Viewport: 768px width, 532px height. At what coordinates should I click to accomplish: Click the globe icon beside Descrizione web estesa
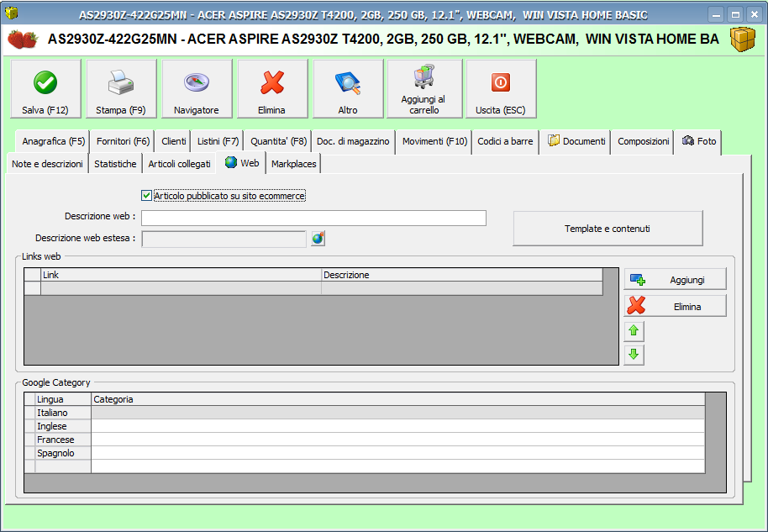pyautogui.click(x=318, y=239)
